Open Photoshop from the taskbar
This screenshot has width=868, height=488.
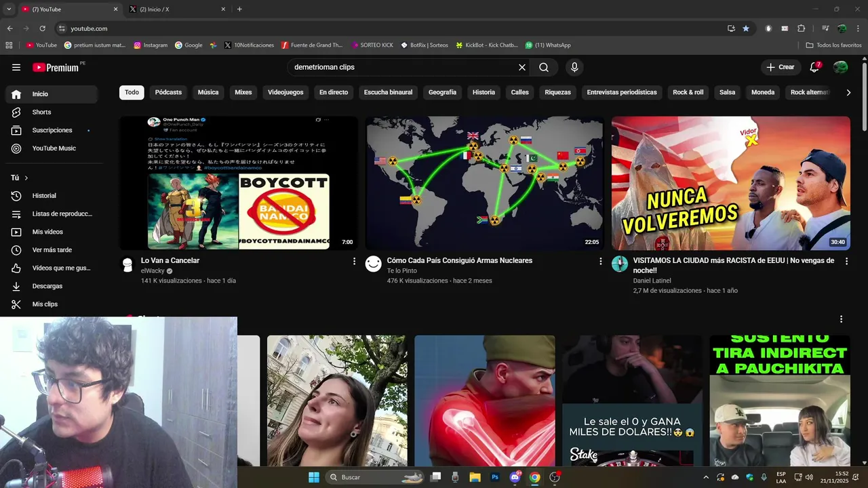pos(495,477)
